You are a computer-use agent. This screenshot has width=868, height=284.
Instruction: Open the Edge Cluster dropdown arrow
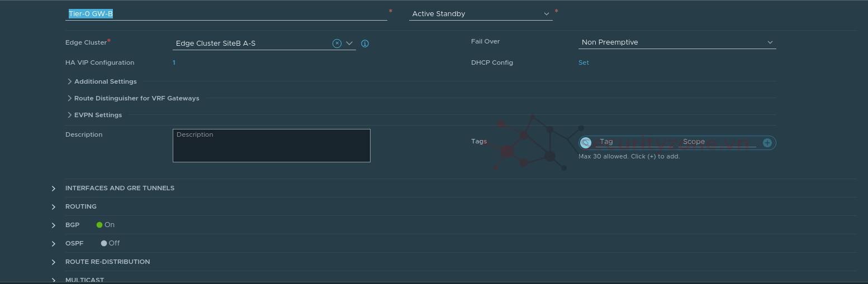pyautogui.click(x=350, y=44)
